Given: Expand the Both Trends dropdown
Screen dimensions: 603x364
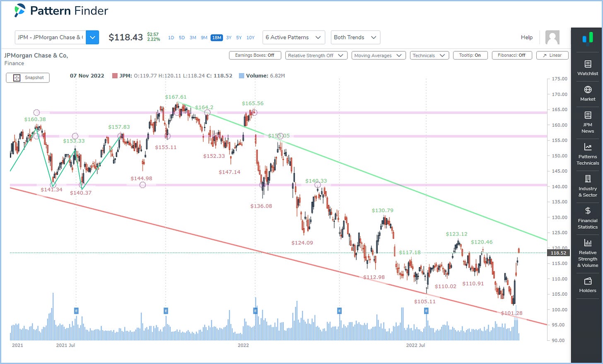Looking at the screenshot, I should [x=355, y=37].
